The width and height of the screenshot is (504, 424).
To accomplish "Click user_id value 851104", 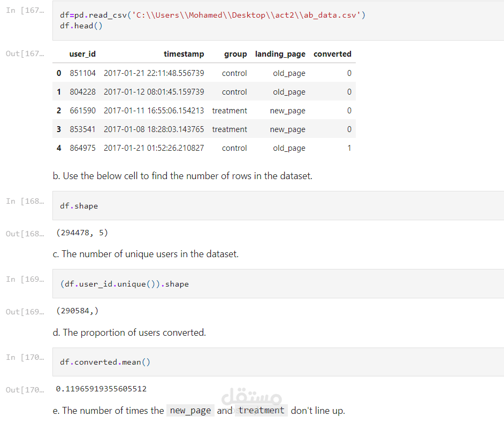I will (82, 73).
